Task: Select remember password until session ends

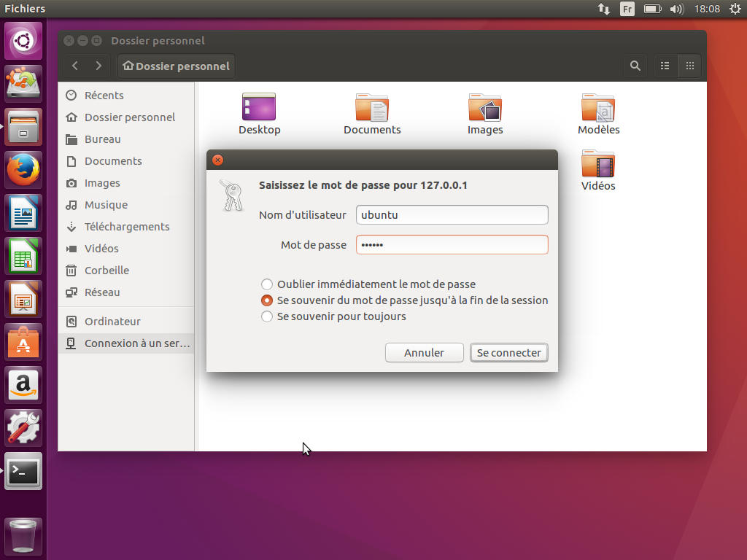Action: coord(267,300)
